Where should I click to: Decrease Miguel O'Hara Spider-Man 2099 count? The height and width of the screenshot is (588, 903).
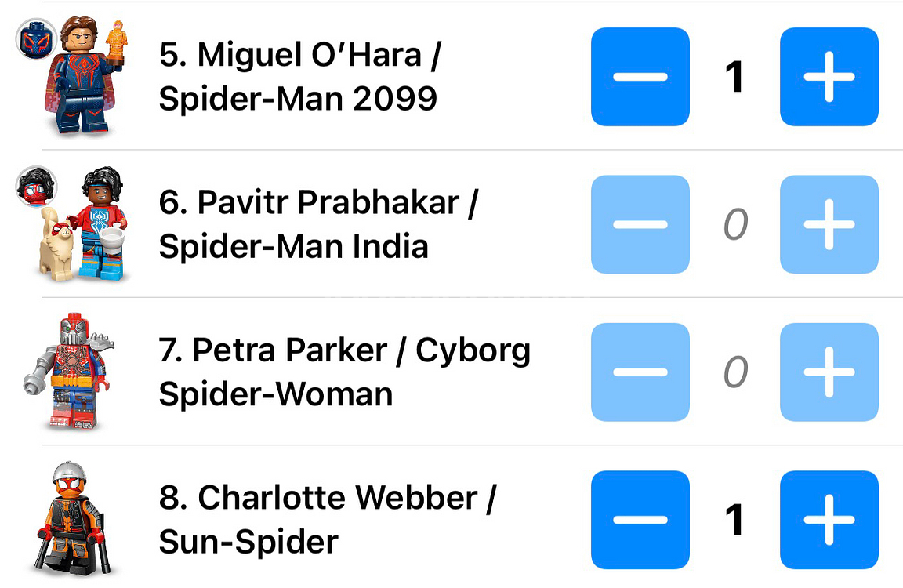(640, 77)
